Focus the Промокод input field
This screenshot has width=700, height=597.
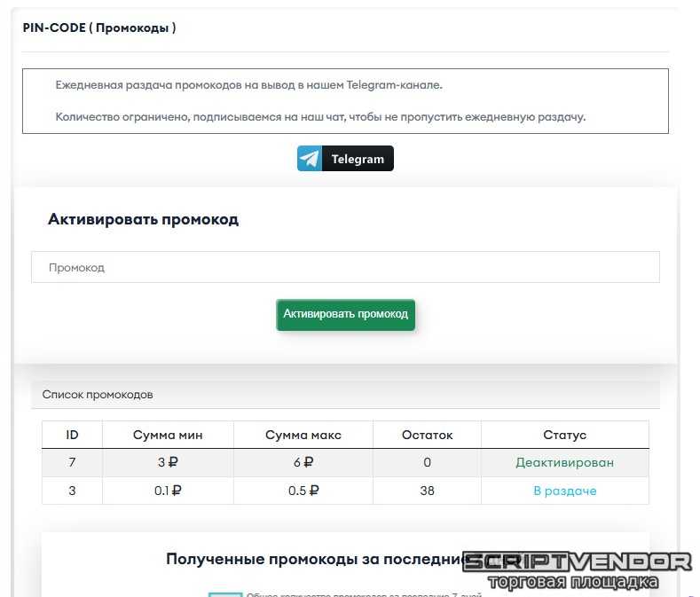(345, 267)
